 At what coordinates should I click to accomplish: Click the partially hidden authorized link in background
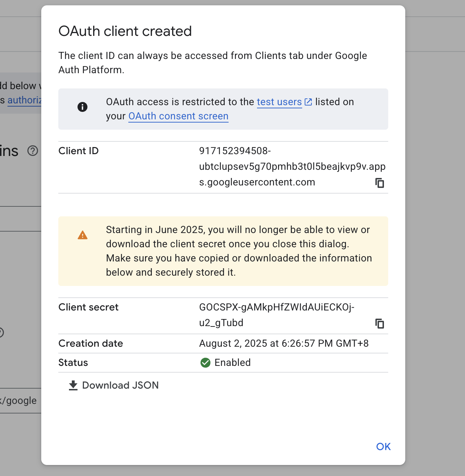(x=25, y=100)
